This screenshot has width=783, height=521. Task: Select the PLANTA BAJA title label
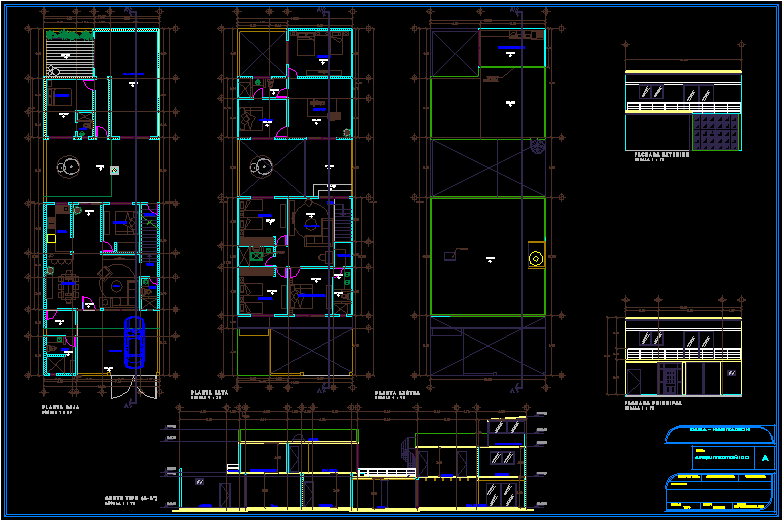(x=60, y=407)
